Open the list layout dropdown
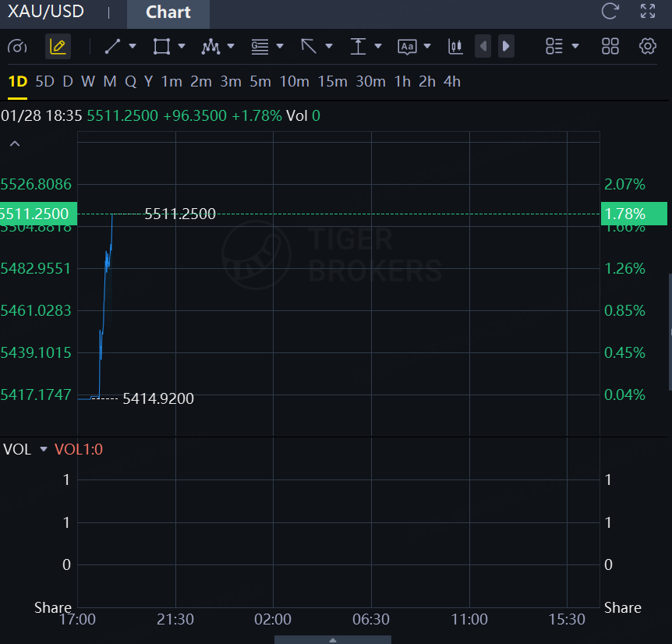 575,47
